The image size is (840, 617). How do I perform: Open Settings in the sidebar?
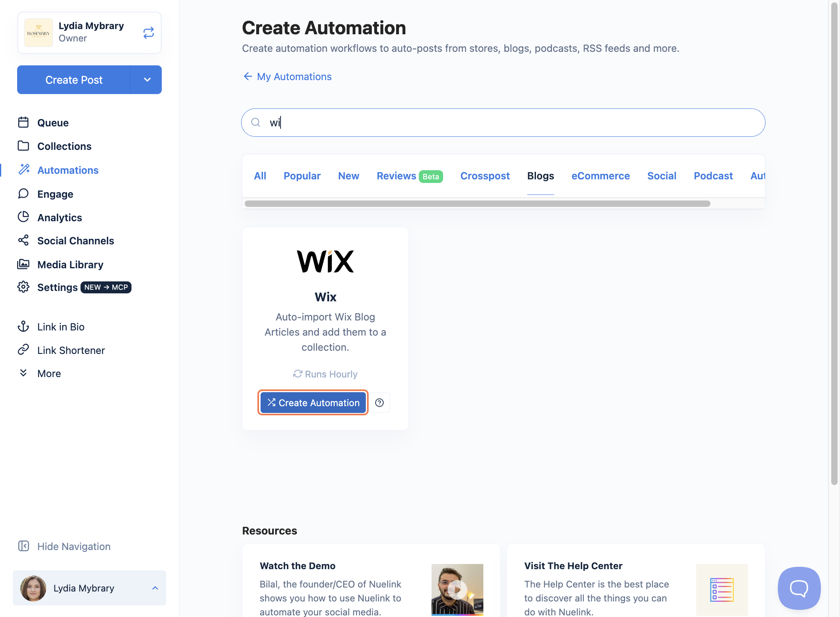[57, 287]
